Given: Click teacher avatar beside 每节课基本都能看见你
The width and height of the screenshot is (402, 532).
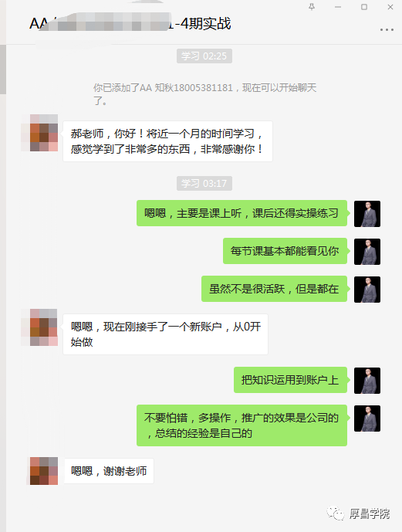Looking at the screenshot, I should point(367,252).
